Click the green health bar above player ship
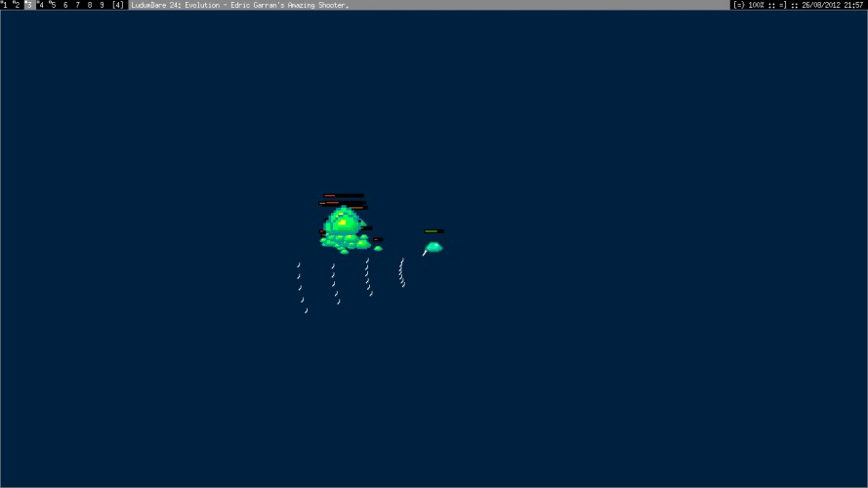The height and width of the screenshot is (488, 868). (434, 231)
